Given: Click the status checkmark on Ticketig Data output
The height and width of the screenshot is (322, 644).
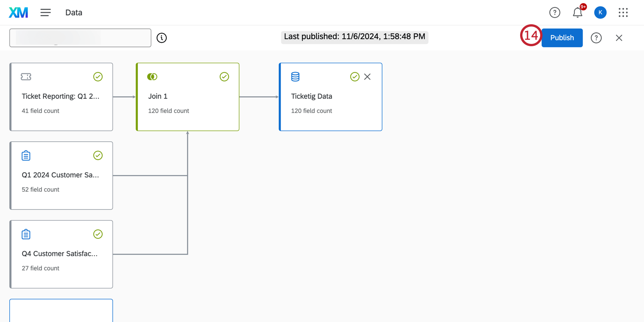Looking at the screenshot, I should (355, 77).
